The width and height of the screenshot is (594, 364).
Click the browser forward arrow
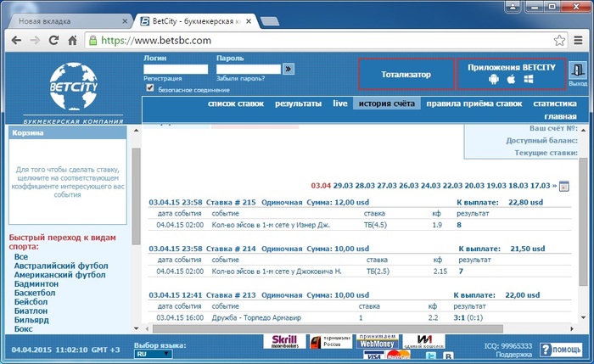coord(35,40)
